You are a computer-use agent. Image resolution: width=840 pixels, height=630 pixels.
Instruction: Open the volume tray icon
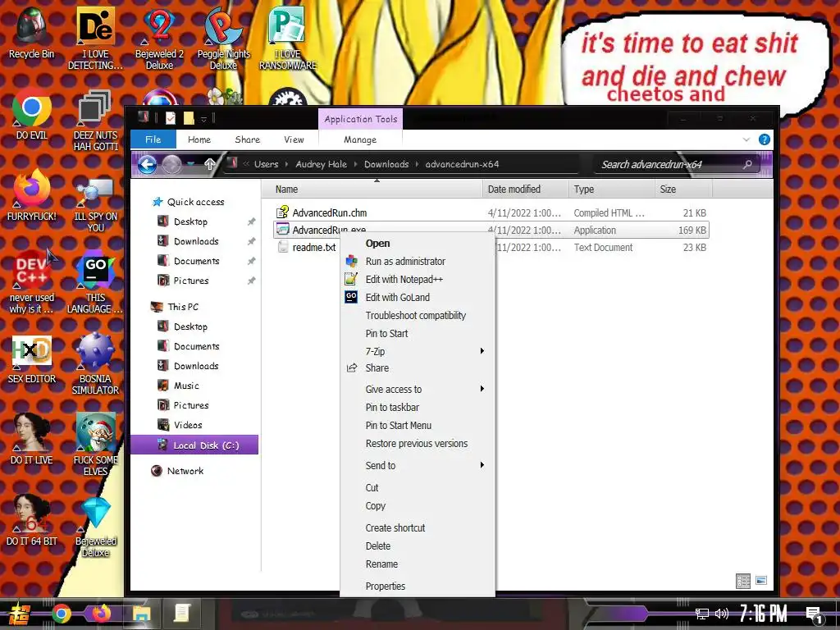(x=722, y=614)
